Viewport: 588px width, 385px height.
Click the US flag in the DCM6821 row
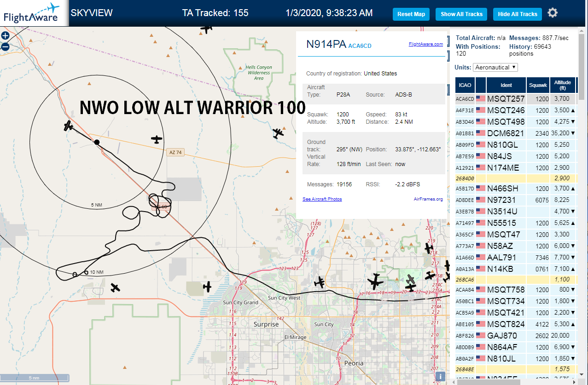coord(481,133)
